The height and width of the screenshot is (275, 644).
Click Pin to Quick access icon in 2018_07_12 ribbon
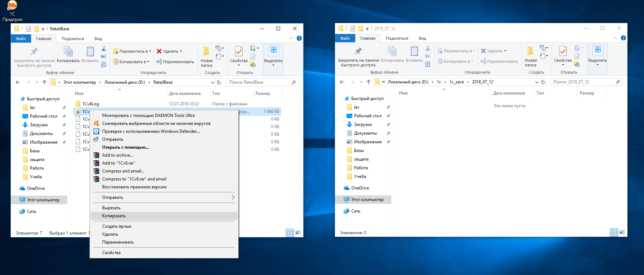[358, 51]
